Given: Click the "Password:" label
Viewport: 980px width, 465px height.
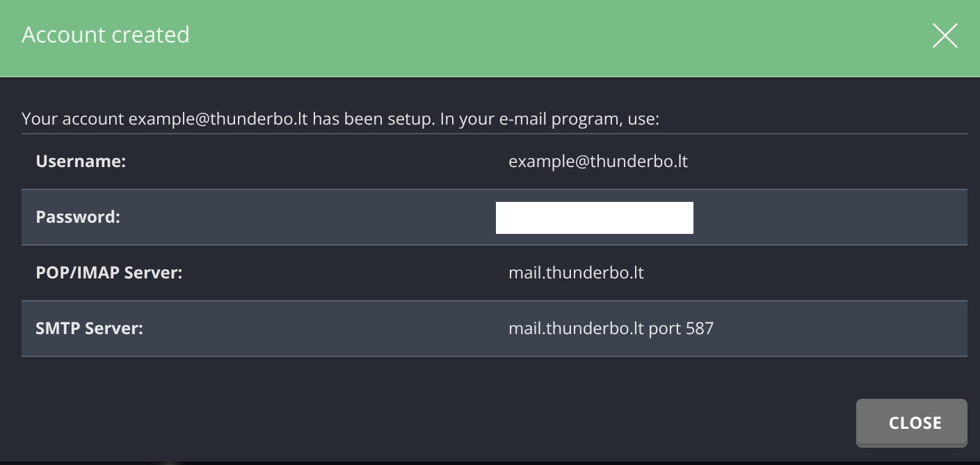Looking at the screenshot, I should tap(78, 217).
